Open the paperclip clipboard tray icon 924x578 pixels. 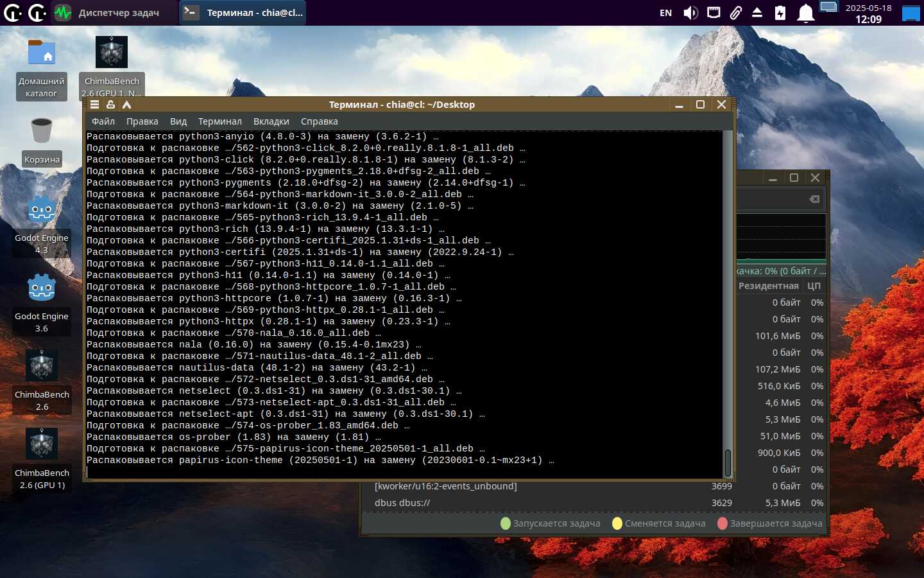pyautogui.click(x=735, y=13)
